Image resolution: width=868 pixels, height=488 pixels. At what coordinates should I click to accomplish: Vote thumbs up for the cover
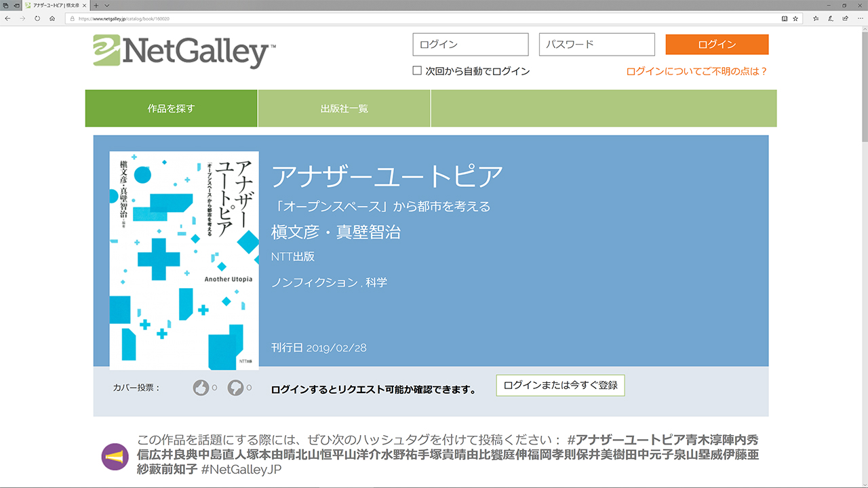(x=201, y=388)
